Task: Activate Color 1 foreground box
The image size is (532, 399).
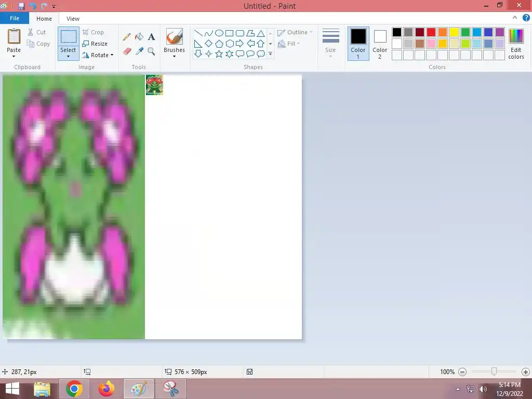Action: (358, 44)
